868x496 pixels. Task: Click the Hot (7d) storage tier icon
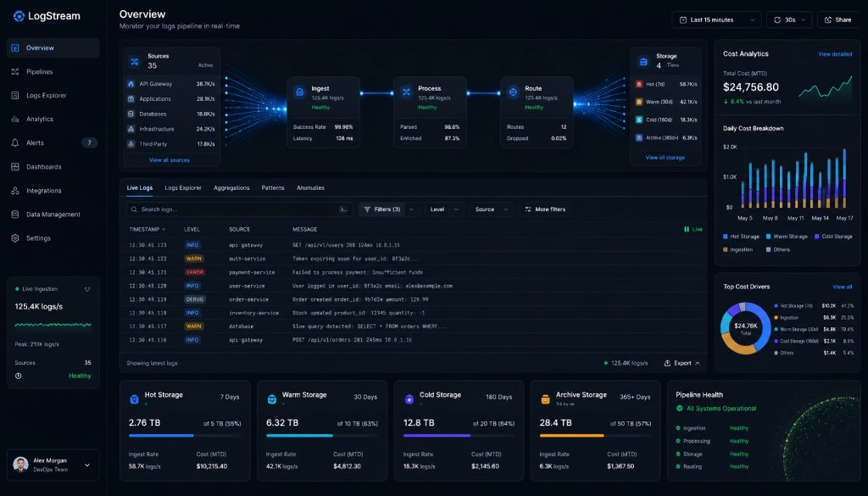click(x=639, y=84)
